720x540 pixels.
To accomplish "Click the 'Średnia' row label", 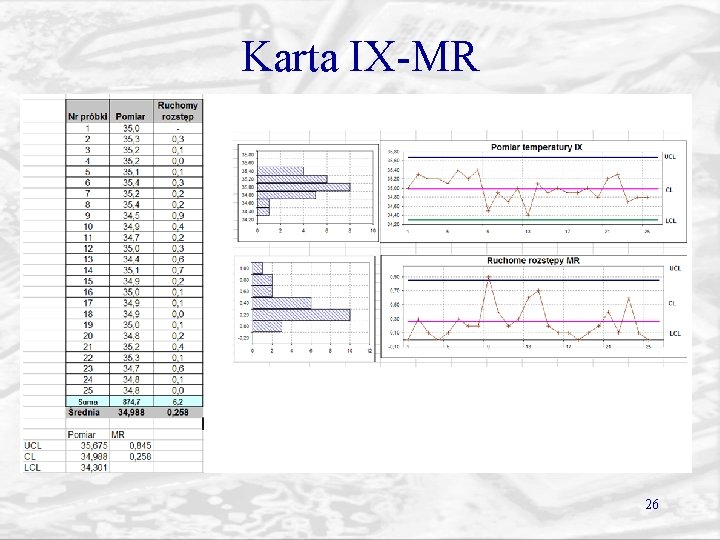I will (x=84, y=412).
